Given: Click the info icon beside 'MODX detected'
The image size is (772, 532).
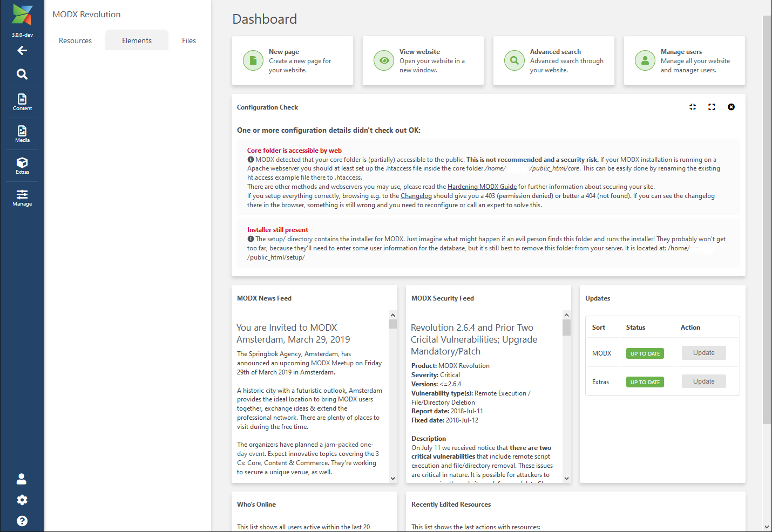Looking at the screenshot, I should click(250, 160).
